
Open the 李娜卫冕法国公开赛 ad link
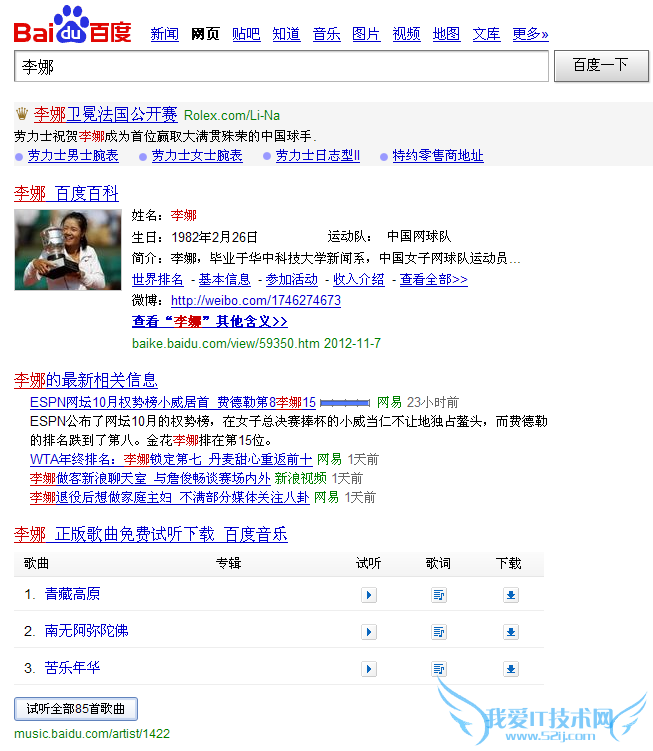coord(105,114)
